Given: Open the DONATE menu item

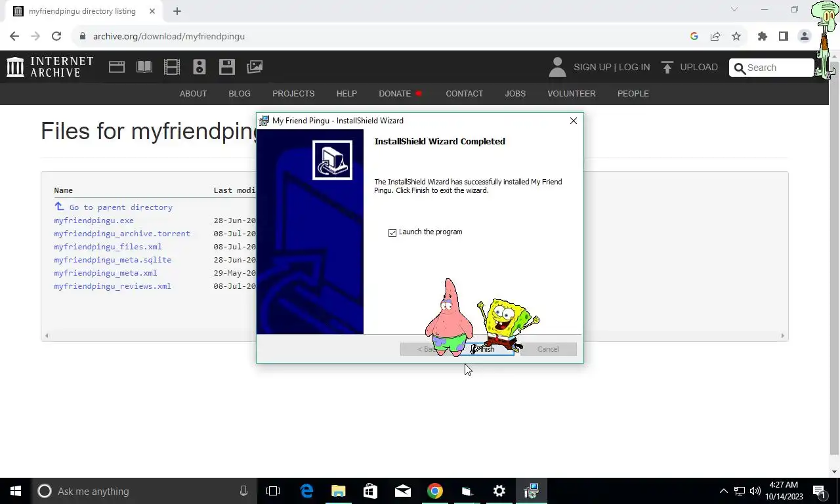Looking at the screenshot, I should pos(395,93).
